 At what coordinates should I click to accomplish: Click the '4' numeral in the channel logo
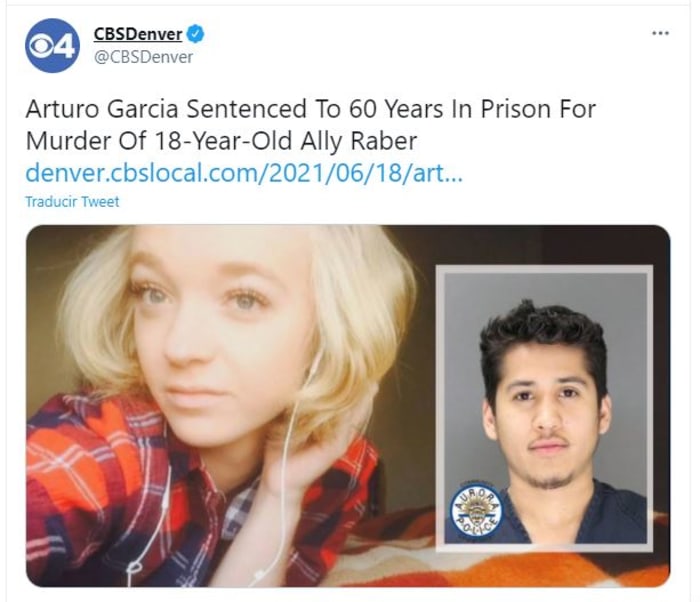point(64,47)
